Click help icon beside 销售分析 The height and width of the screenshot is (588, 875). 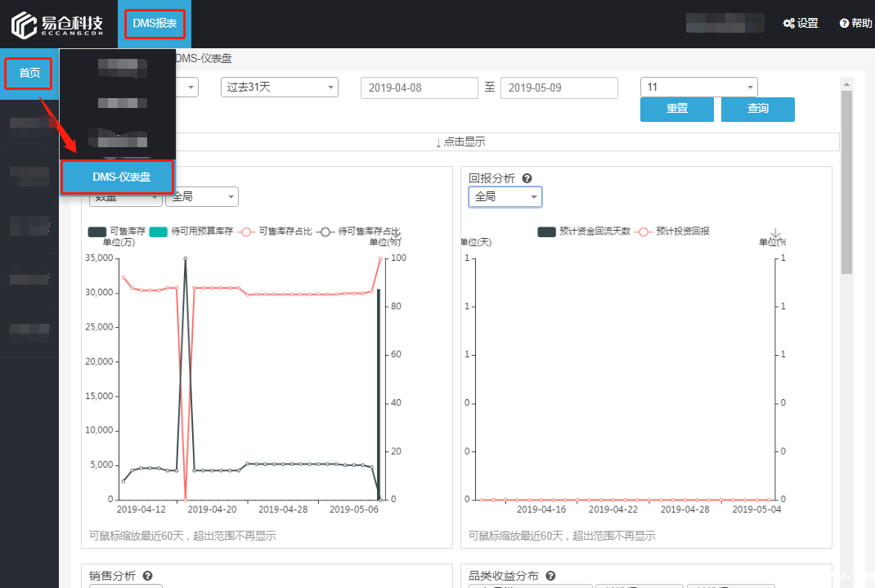(148, 576)
